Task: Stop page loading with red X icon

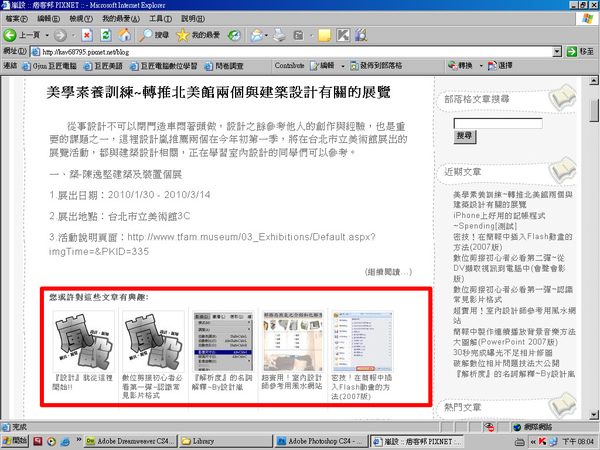Action: 87,35
